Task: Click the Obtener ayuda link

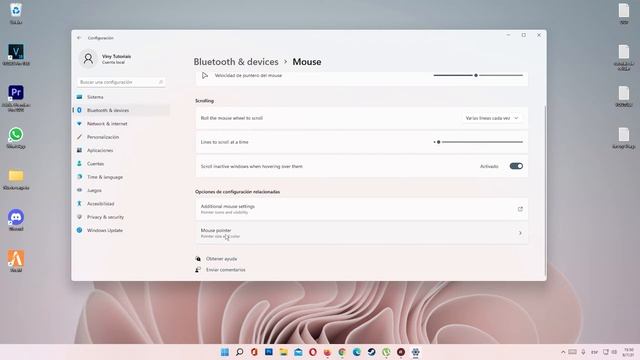Action: [x=221, y=259]
